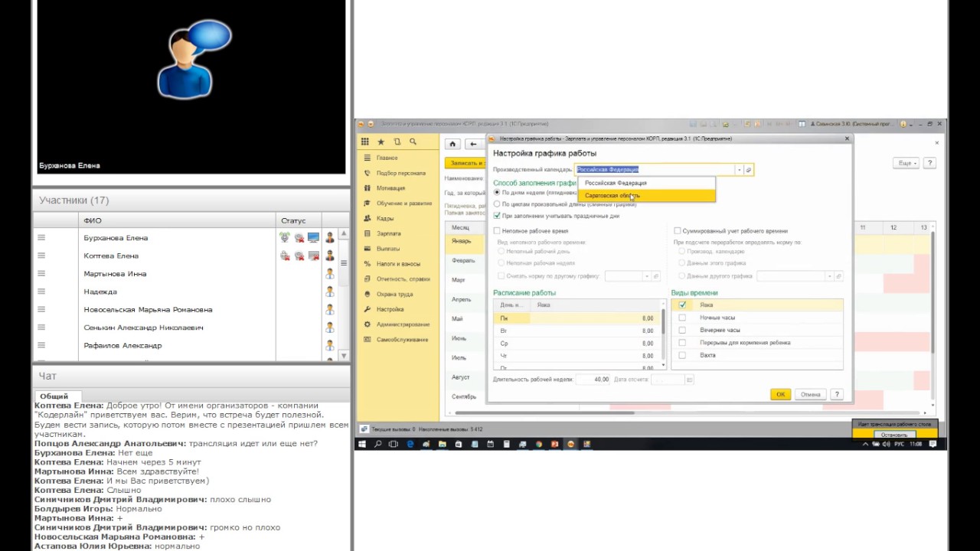Click Длительность рабочей недели input field
The height and width of the screenshot is (551, 980).
(593, 380)
